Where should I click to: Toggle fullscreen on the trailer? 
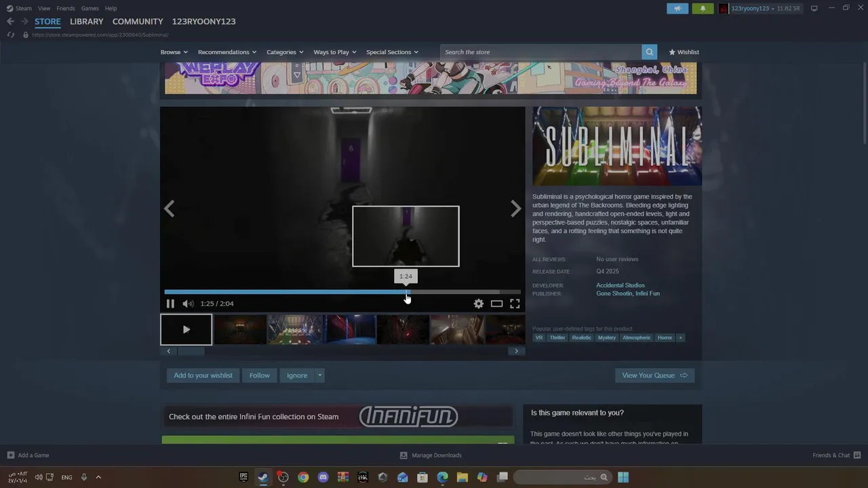(x=515, y=304)
